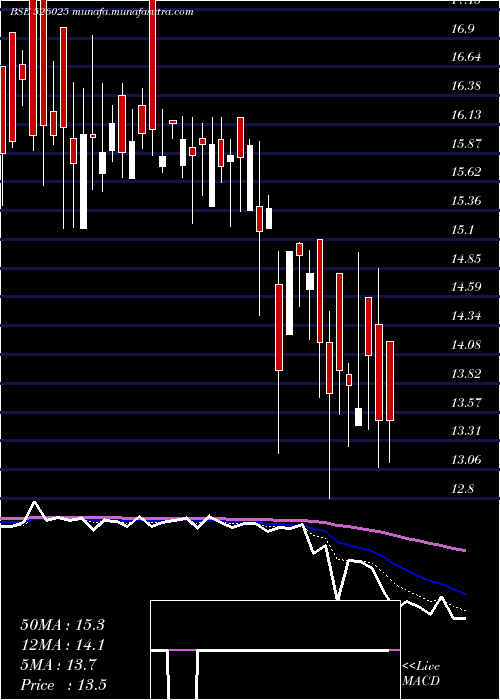Screen dimensions: 500x700
Task: Click the 13.57 price axis label
Action: coord(467,402)
